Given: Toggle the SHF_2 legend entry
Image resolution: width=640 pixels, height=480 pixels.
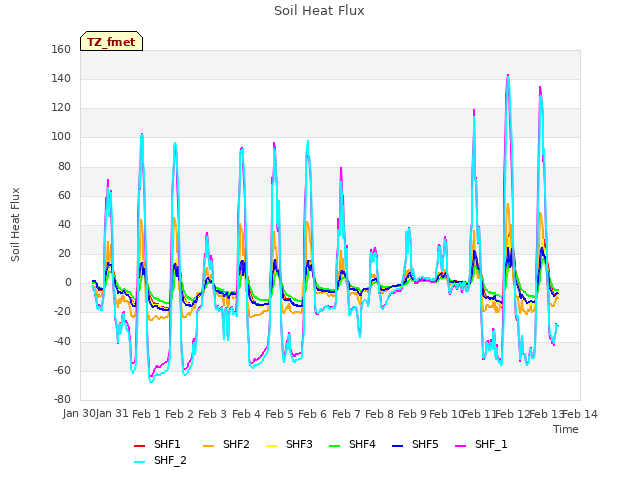Looking at the screenshot, I should pyautogui.click(x=160, y=460).
